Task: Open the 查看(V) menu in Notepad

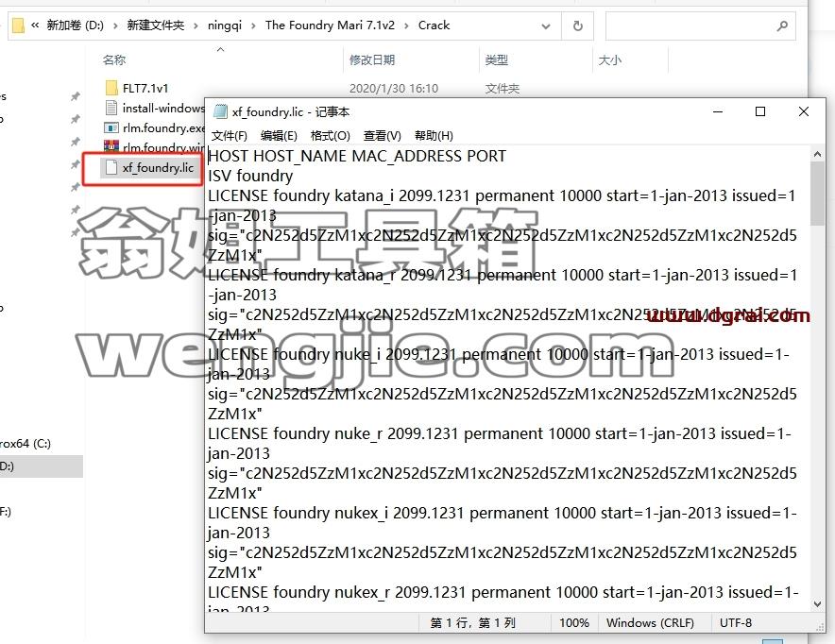Action: coord(382,136)
